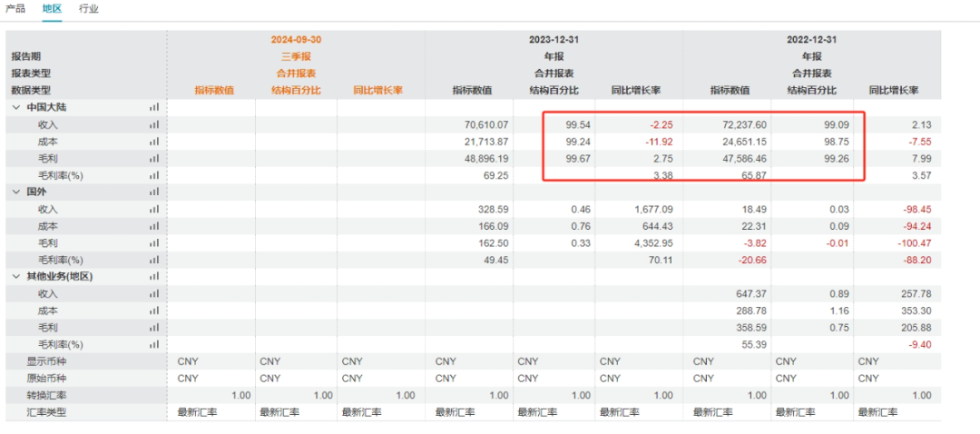
Task: Collapse the 其他业务(地区) group
Action: pos(15,277)
